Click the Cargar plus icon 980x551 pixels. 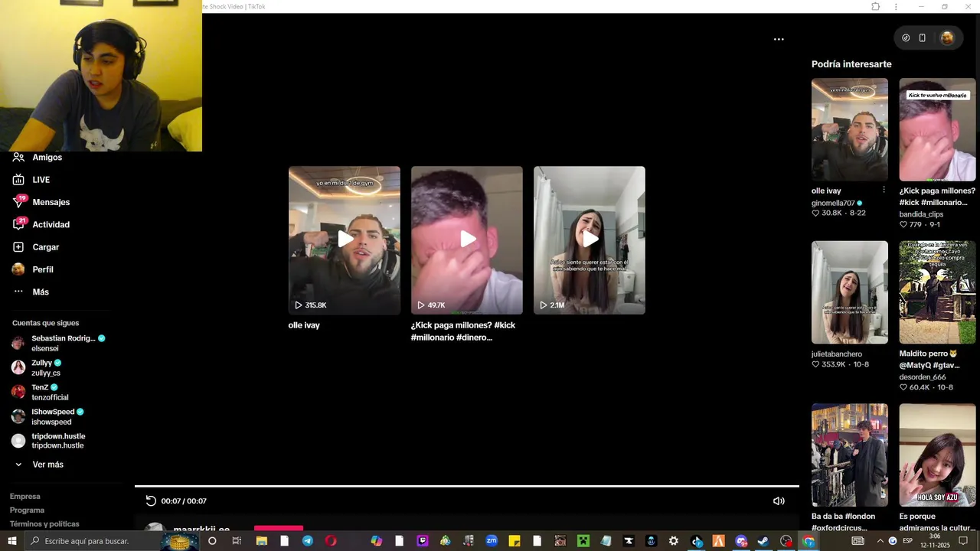pos(18,247)
